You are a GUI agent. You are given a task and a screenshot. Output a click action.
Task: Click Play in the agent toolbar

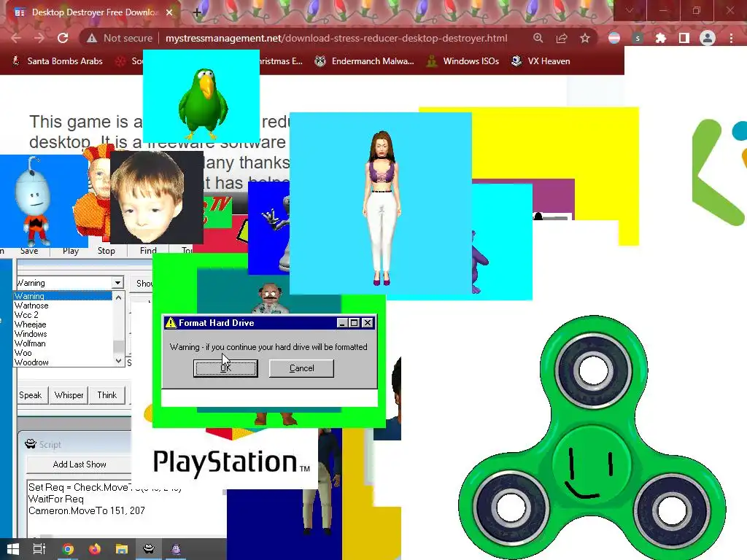pos(71,251)
